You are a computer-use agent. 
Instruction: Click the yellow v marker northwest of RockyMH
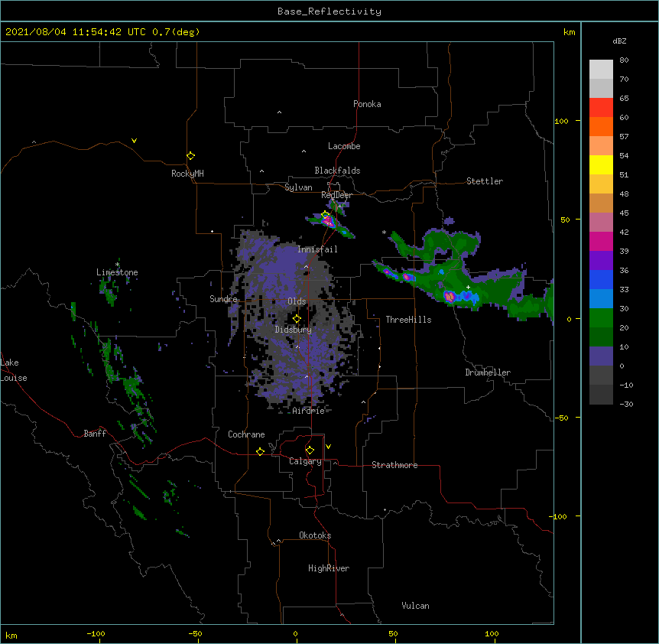pos(134,141)
